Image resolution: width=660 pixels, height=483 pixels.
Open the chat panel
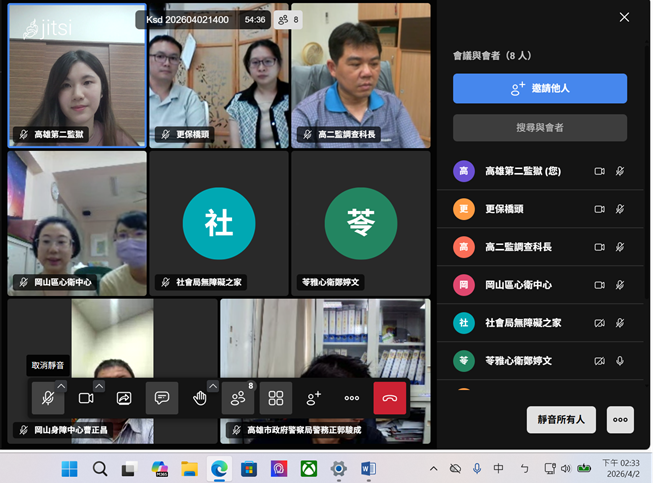(162, 398)
